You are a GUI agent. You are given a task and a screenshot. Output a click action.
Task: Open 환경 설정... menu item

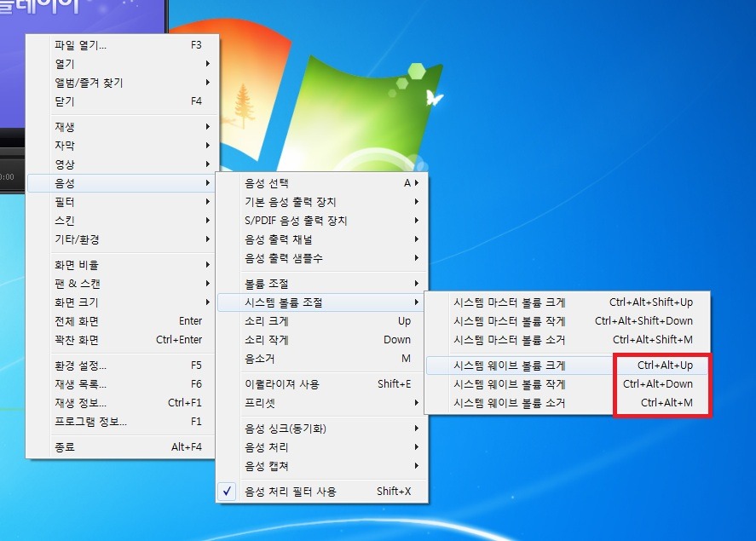121,365
